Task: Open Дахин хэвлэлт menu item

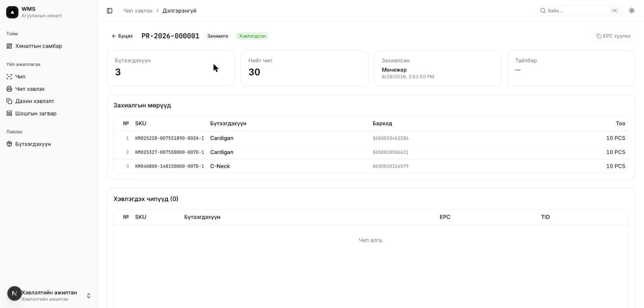Action: pos(49,101)
